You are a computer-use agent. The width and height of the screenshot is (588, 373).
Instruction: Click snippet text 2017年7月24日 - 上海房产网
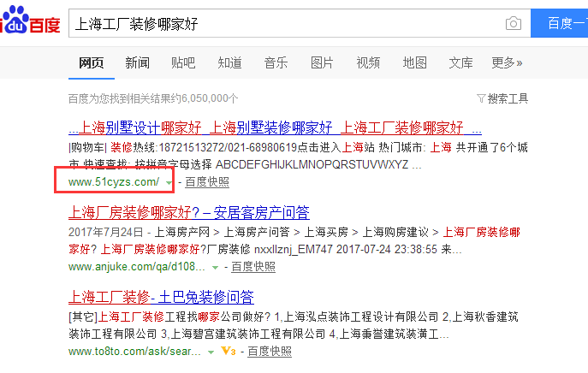click(139, 232)
